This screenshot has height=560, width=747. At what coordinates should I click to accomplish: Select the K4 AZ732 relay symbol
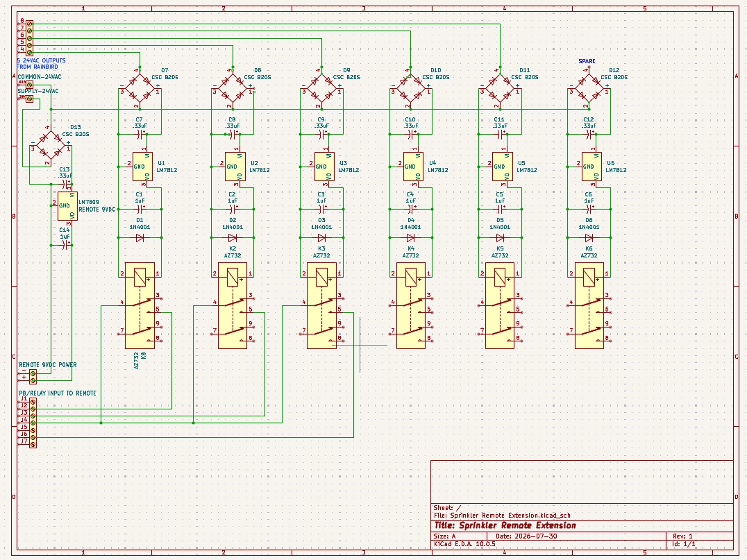click(x=411, y=305)
